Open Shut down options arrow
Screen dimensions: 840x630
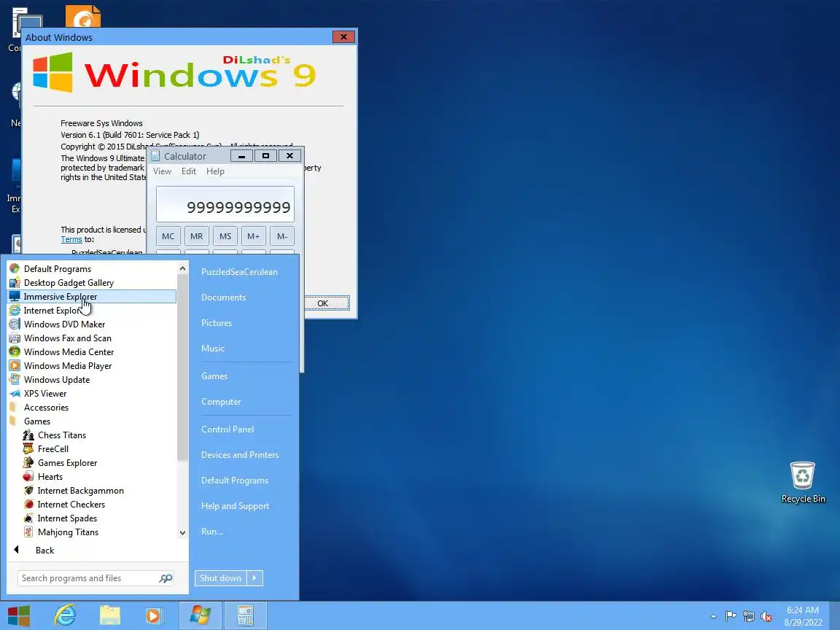[x=255, y=578]
